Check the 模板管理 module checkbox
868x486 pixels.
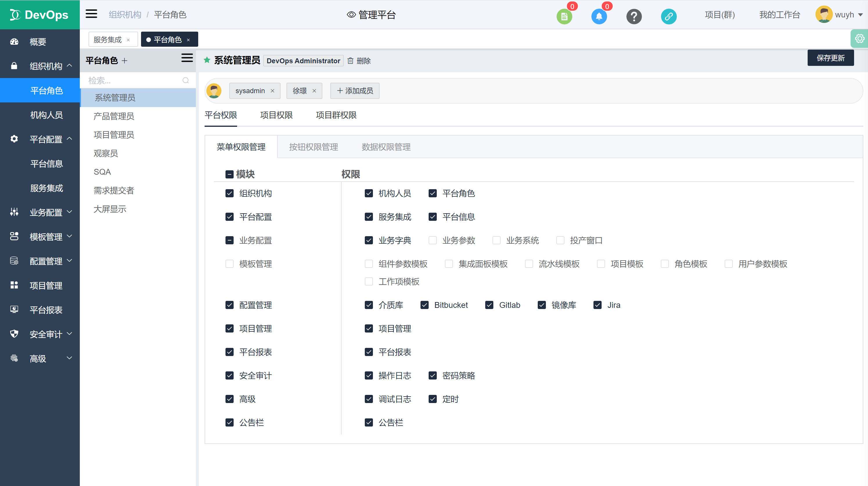[x=229, y=264]
